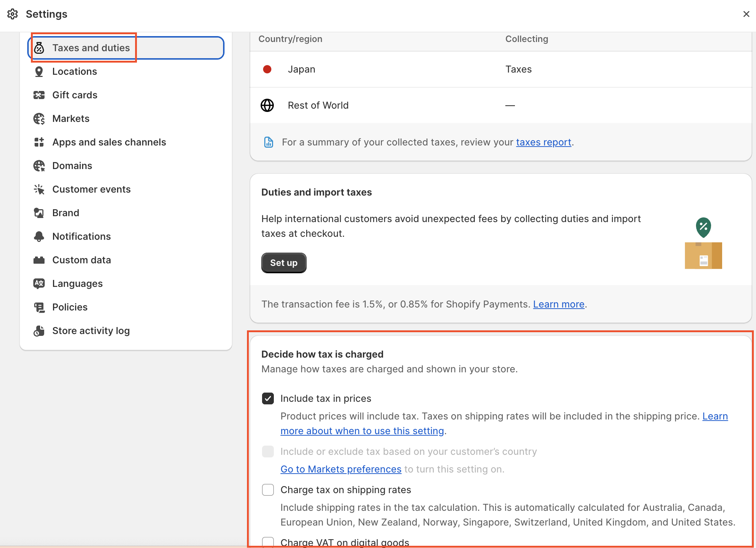Image resolution: width=756 pixels, height=548 pixels.
Task: Open the taxes report link
Action: 543,142
